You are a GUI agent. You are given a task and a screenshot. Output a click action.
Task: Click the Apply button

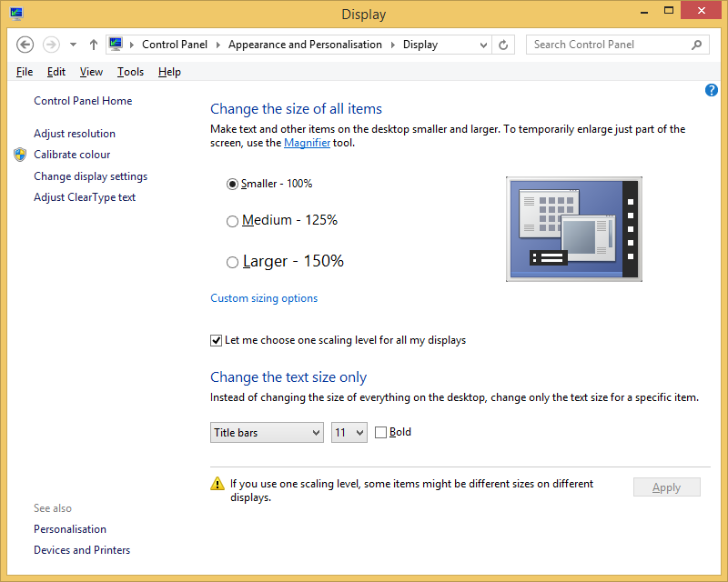(667, 487)
